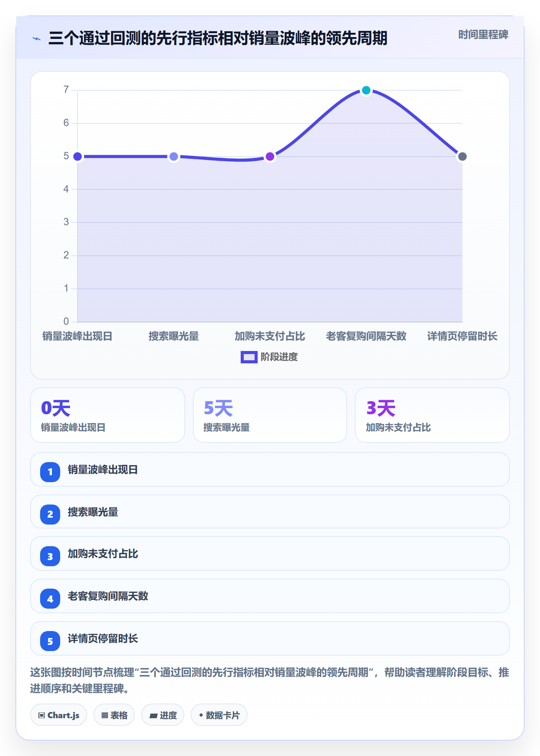Click the number 3 step badge
Viewport: 540px width, 756px height.
[x=50, y=557]
